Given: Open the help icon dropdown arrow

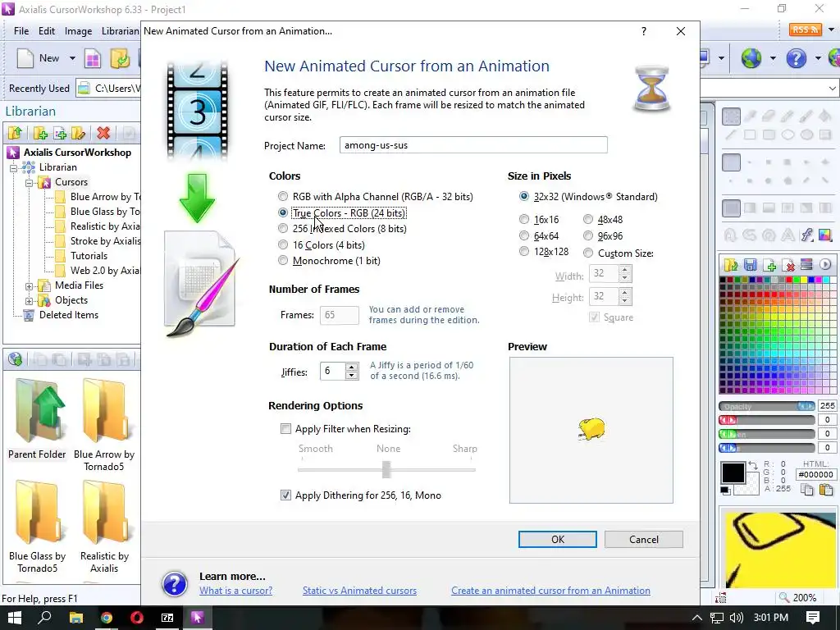Looking at the screenshot, I should point(818,58).
